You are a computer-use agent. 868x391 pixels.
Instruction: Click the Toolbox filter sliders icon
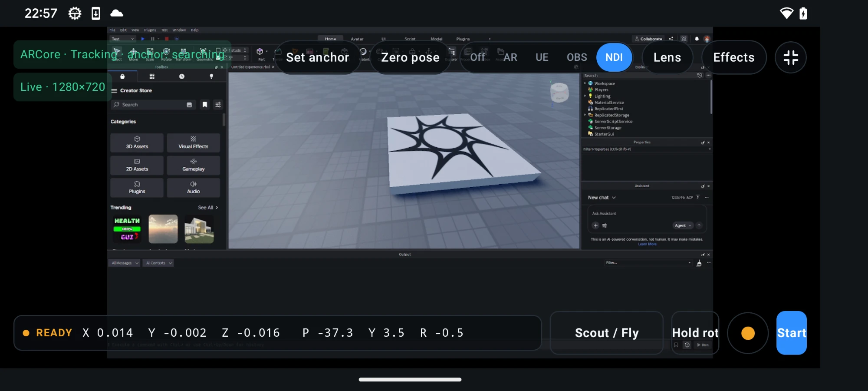[x=218, y=105]
